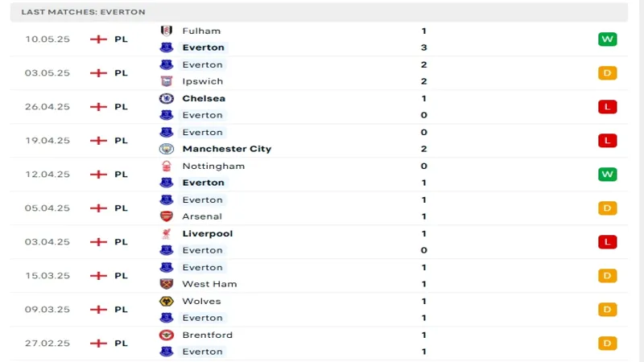Click the Nottingham club crest icon
This screenshot has width=644, height=362.
pyautogui.click(x=167, y=166)
